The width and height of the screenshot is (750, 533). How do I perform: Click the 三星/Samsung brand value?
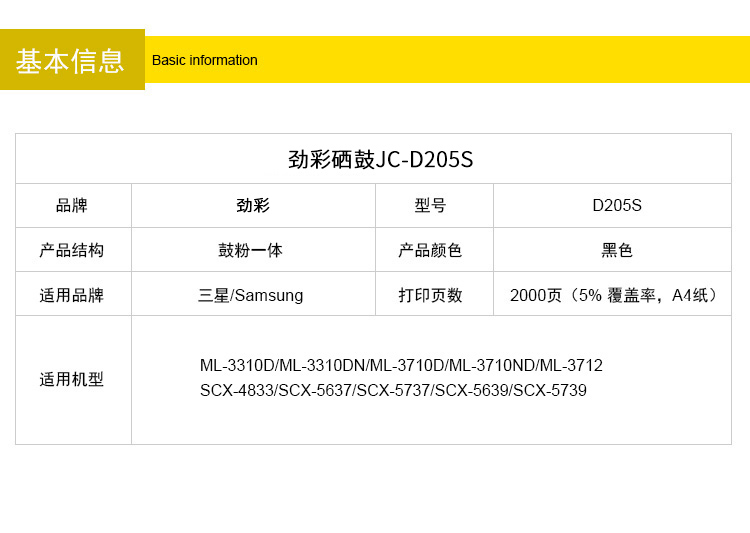tap(251, 295)
